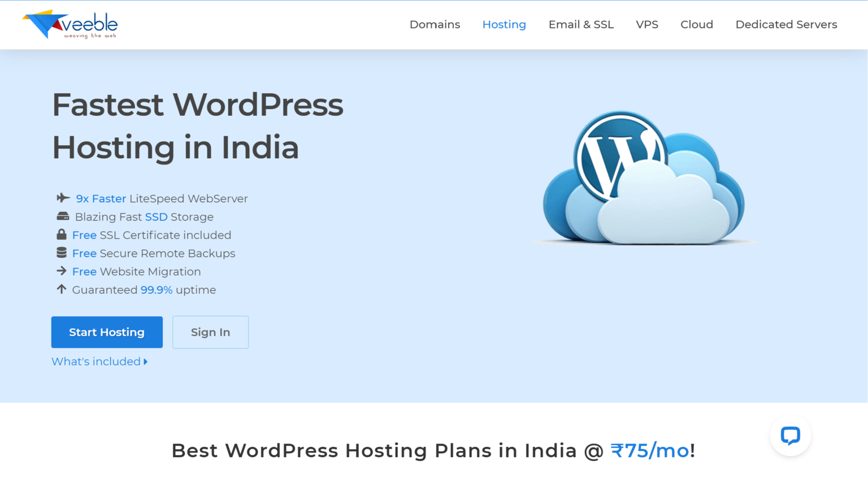This screenshot has width=868, height=482.
Task: Open the Hosting menu
Action: pos(504,24)
